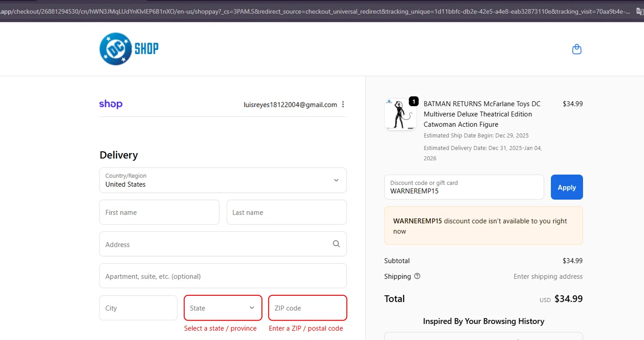Click the browser translate icon
This screenshot has width=644, height=340.
pyautogui.click(x=639, y=11)
